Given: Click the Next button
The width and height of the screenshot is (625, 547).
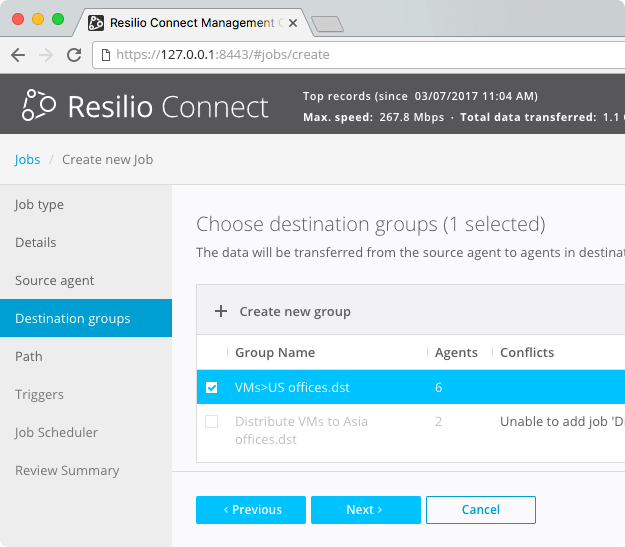Looking at the screenshot, I should 366,510.
